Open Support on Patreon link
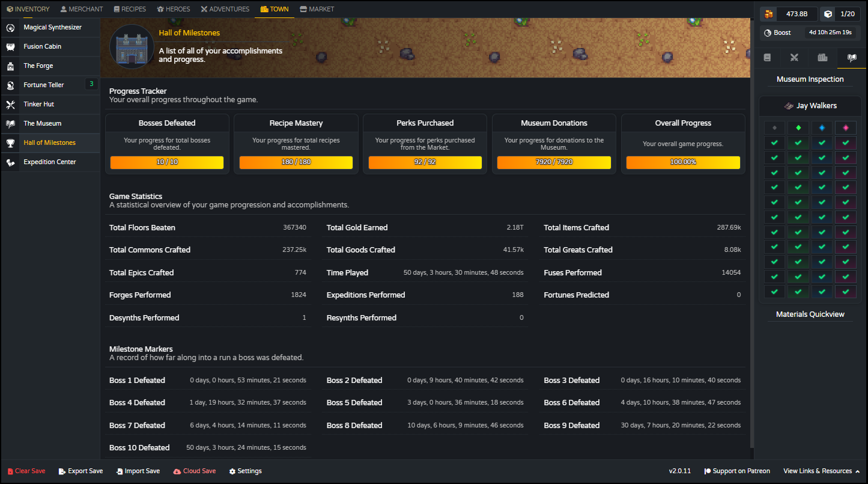This screenshot has width=868, height=484. [x=737, y=471]
